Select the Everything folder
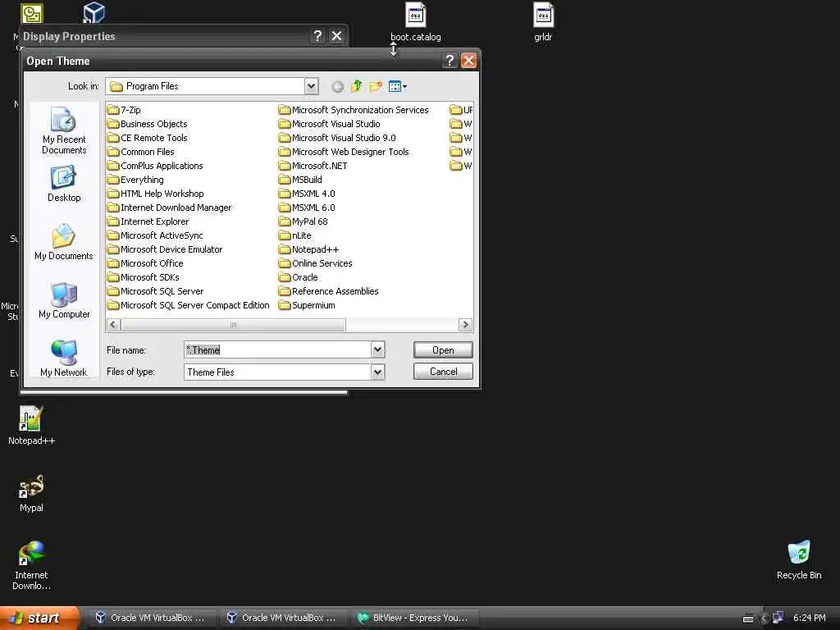Viewport: 840px width, 630px height. pos(135,180)
